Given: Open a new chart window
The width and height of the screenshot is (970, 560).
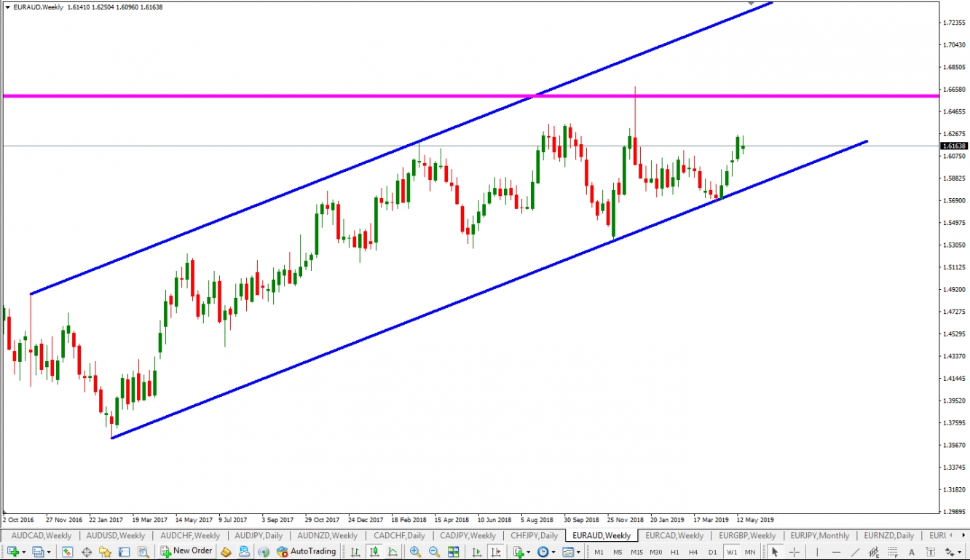Looking at the screenshot, I should tap(13, 551).
